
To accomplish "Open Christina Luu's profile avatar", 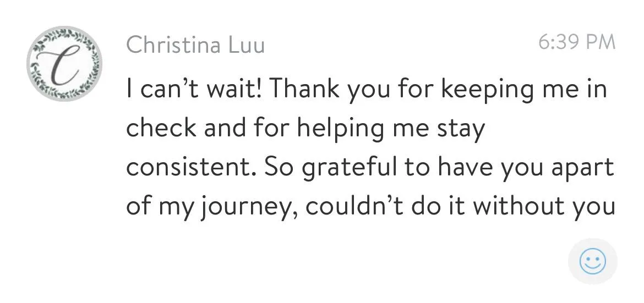I will click(64, 64).
